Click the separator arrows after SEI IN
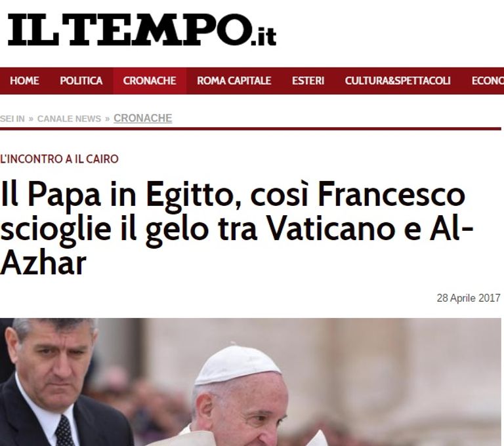 (31, 119)
